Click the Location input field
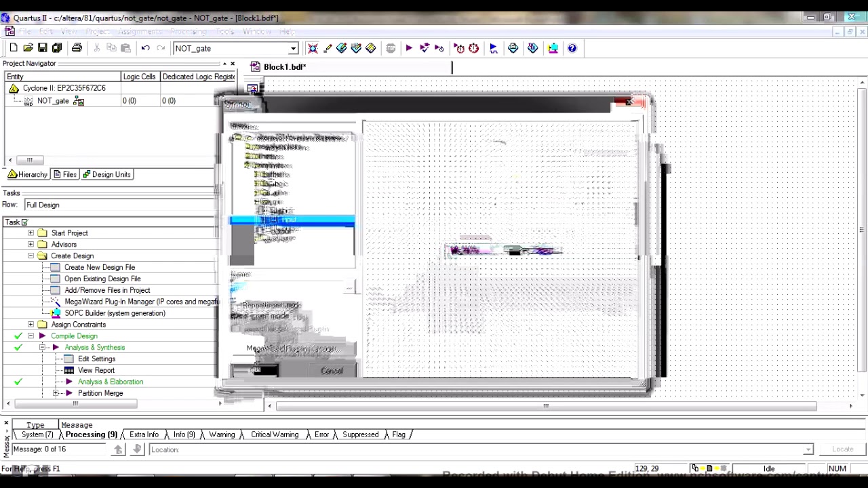 481,449
